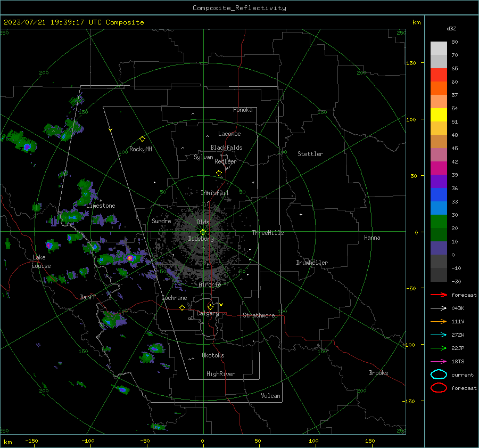Click the magenta 18TS arrow icon

tap(439, 362)
